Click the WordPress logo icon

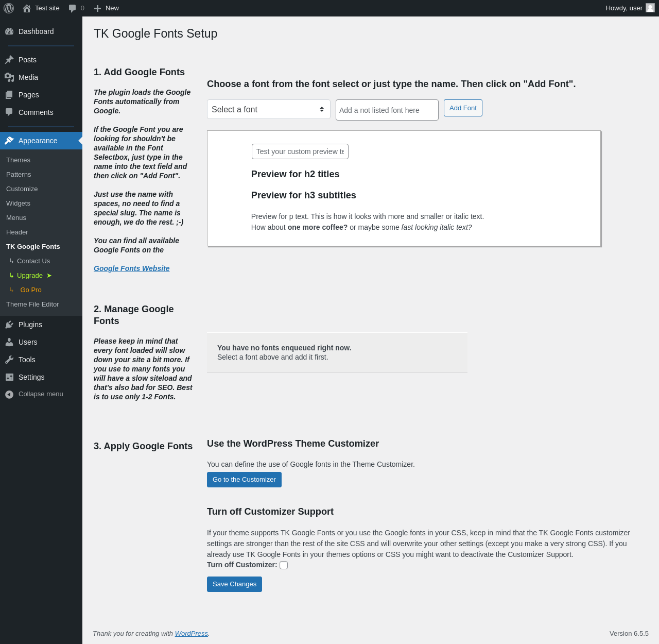[9, 8]
